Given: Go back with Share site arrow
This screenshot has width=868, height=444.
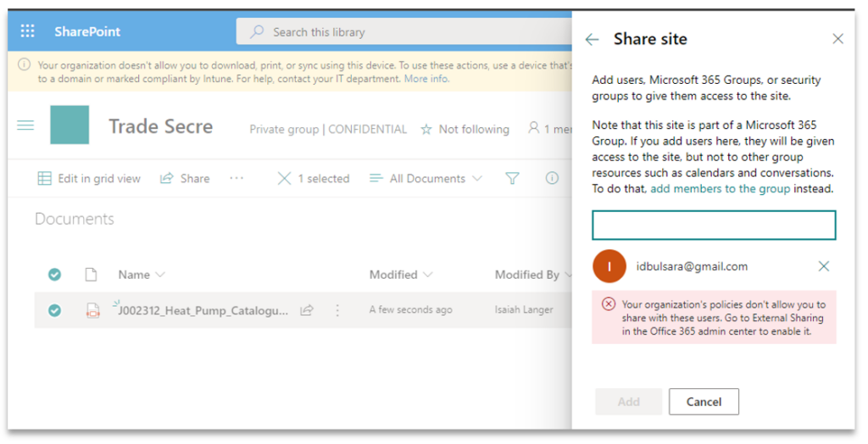Looking at the screenshot, I should pyautogui.click(x=592, y=39).
